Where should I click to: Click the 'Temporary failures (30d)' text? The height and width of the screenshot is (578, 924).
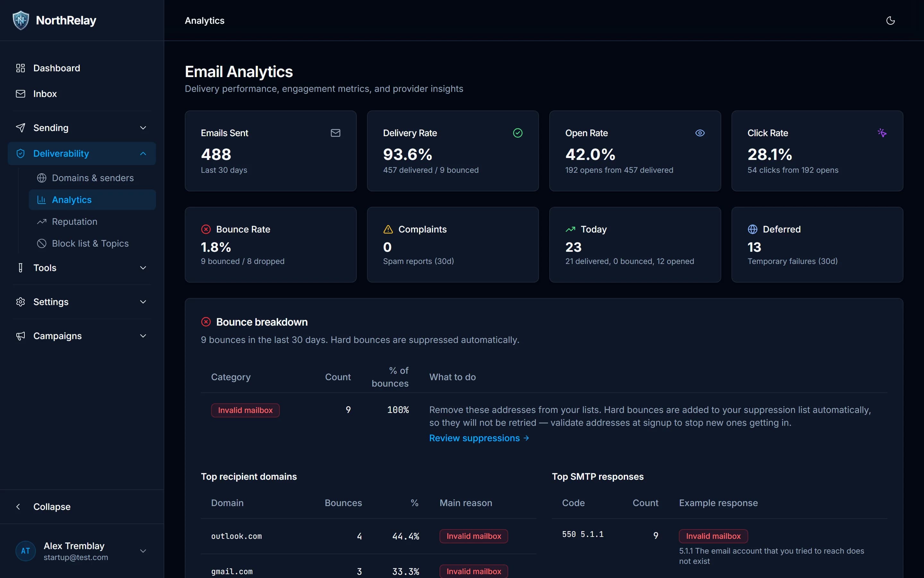pyautogui.click(x=792, y=261)
